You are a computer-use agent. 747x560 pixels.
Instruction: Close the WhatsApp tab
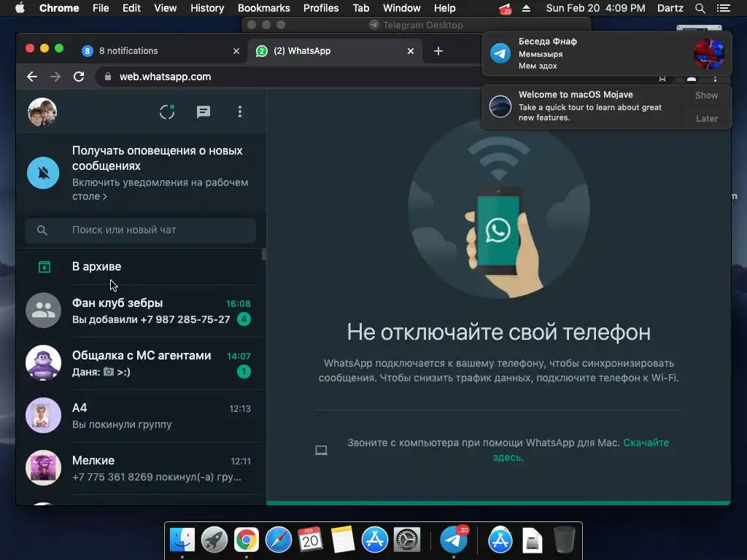click(411, 51)
